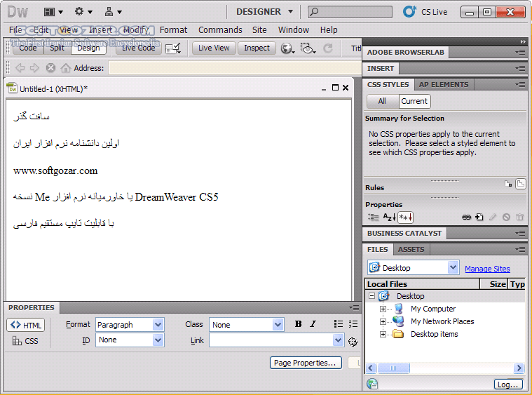
Task: Click the Log button in Files panel
Action: coord(508,384)
